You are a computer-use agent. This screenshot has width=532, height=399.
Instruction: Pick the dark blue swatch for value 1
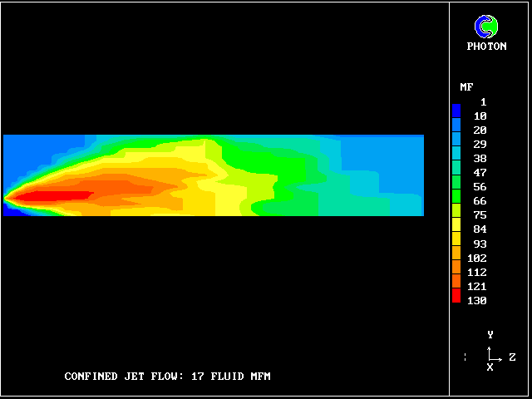point(456,109)
